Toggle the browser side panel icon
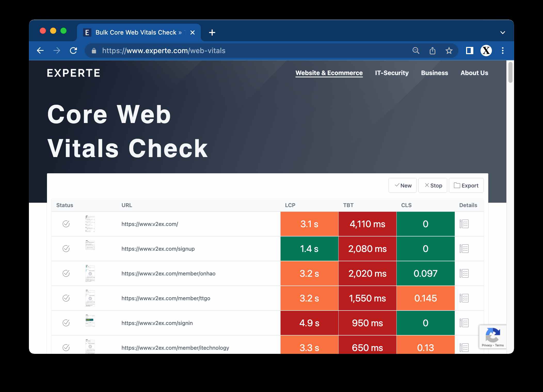 (x=469, y=51)
